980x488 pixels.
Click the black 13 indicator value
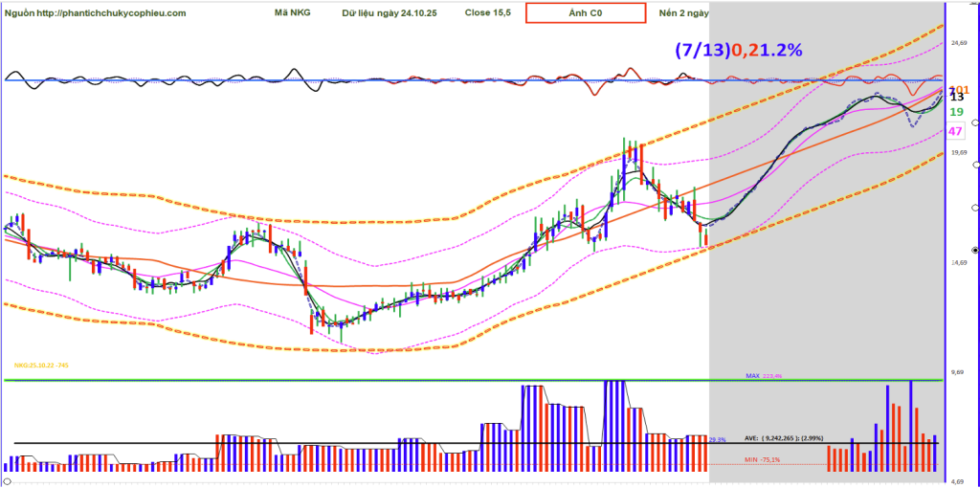click(x=955, y=97)
